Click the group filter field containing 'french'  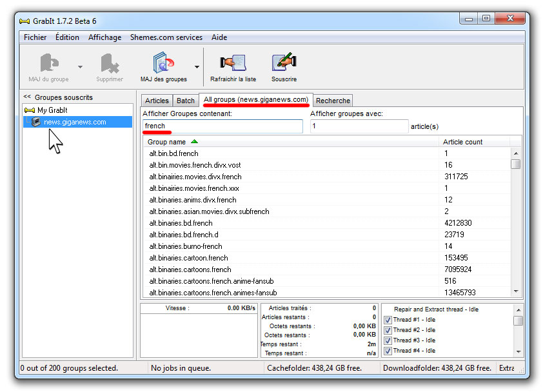click(222, 126)
